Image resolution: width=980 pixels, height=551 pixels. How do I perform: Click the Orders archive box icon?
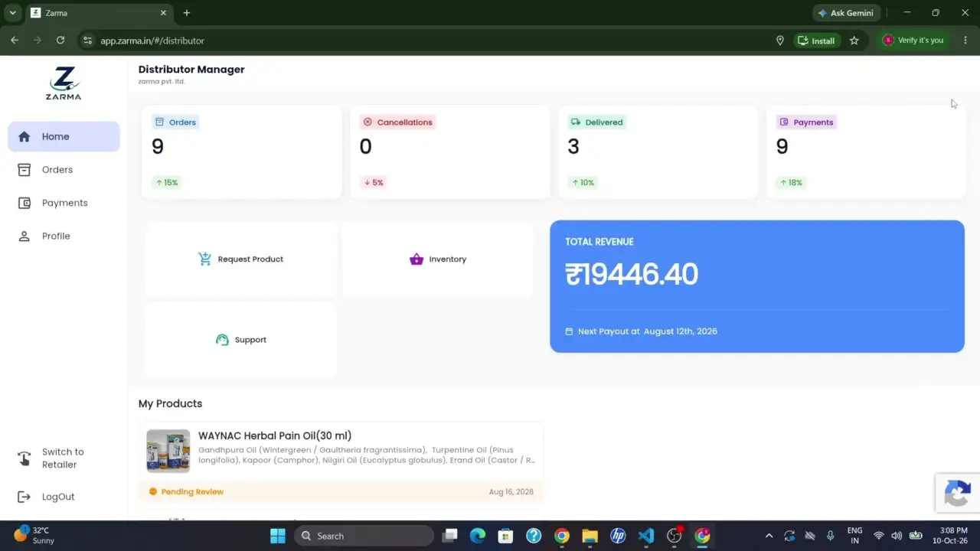click(x=24, y=170)
